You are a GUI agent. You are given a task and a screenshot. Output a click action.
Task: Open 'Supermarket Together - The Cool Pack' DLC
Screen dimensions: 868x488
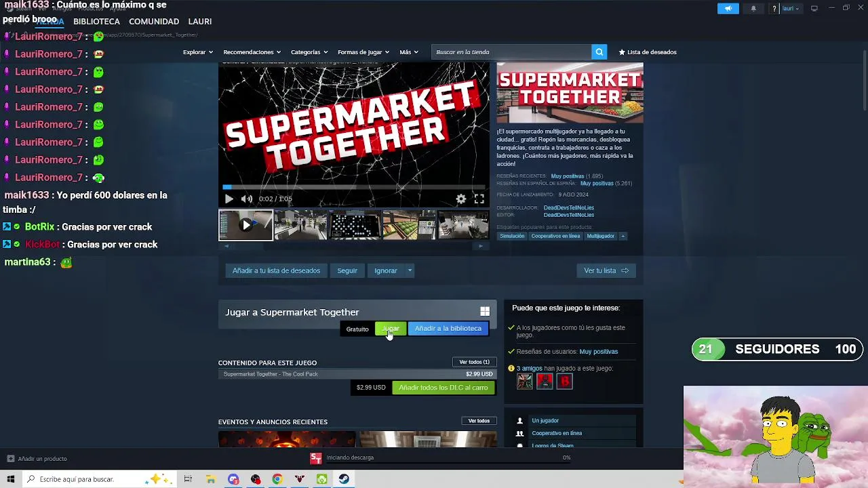tap(357, 374)
